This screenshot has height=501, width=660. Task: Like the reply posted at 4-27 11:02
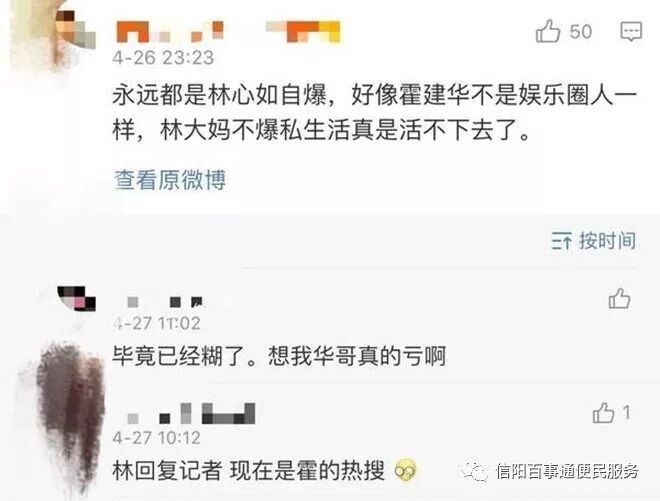(x=619, y=298)
